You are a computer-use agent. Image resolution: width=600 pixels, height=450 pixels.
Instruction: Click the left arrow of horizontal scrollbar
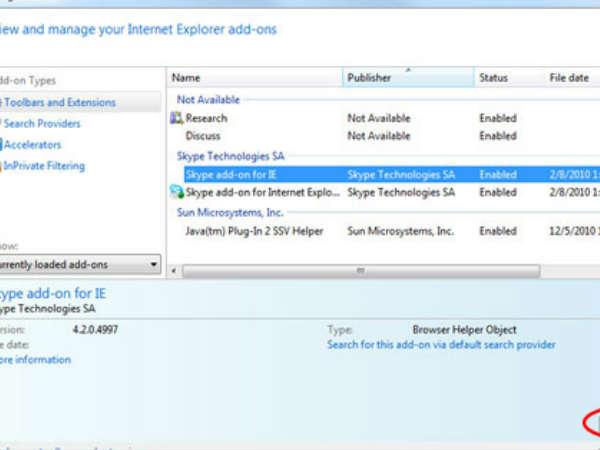[x=174, y=271]
